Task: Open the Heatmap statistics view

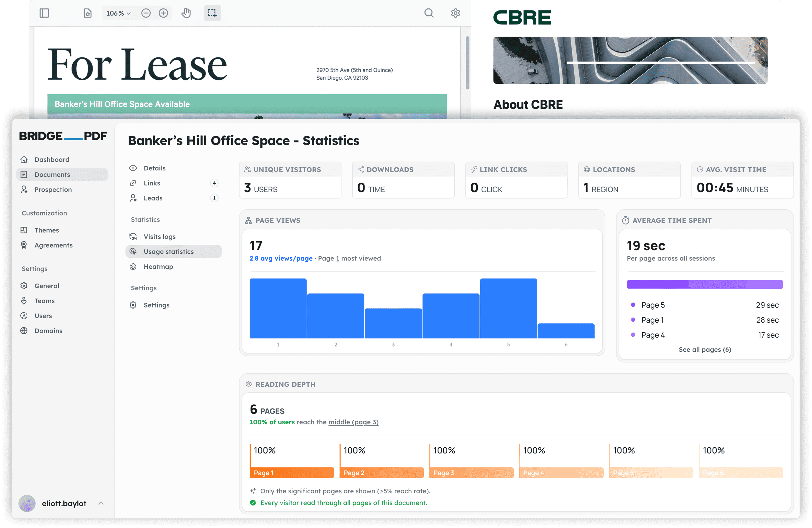Action: 158,266
